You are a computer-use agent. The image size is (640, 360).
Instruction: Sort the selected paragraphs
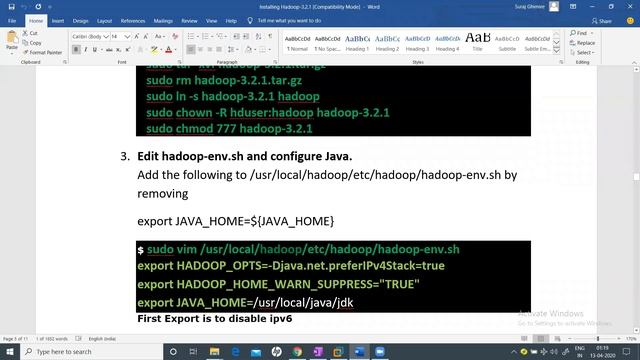(258, 37)
